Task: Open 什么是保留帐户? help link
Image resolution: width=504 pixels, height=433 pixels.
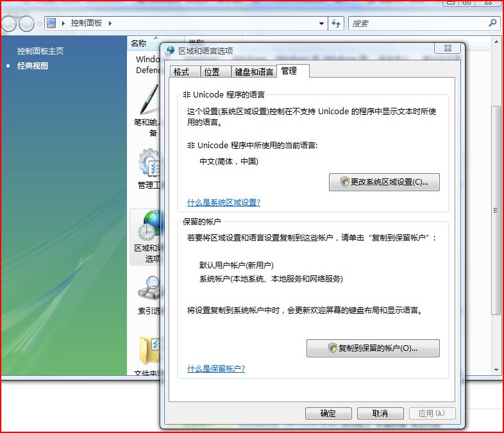Action: (x=216, y=369)
